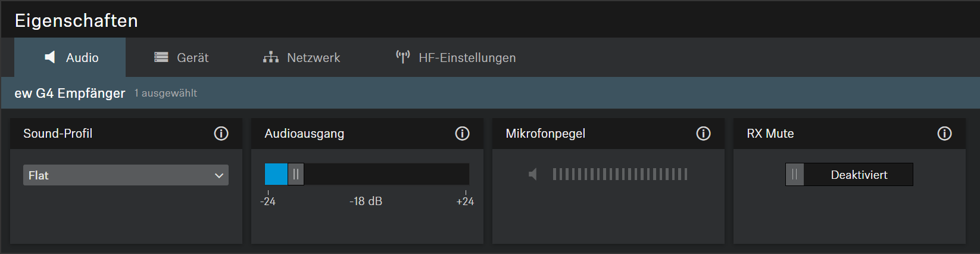Open Sound-Profil info icon
The image size is (980, 254).
click(x=221, y=134)
